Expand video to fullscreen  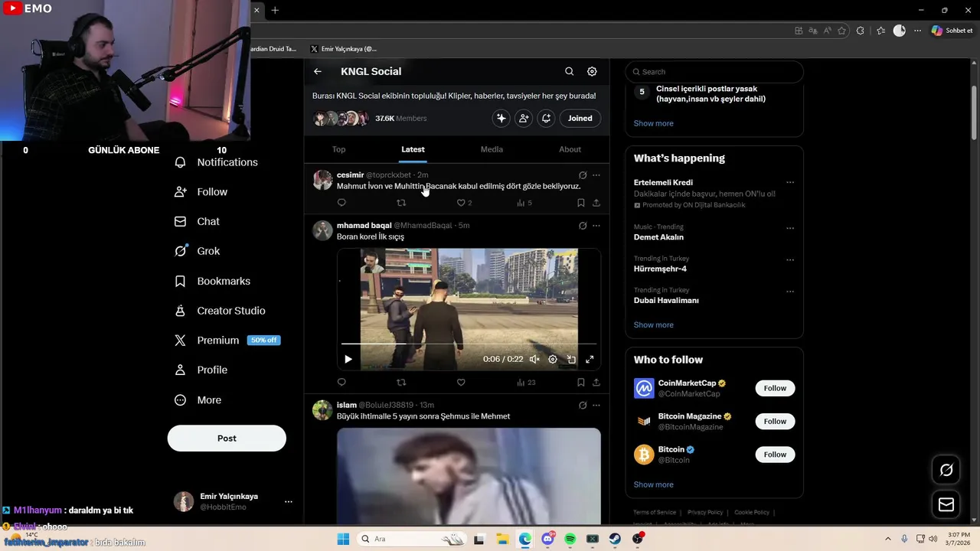click(590, 359)
